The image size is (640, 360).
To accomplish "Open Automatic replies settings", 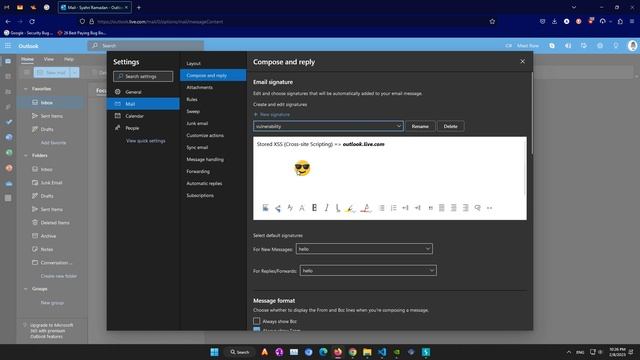I will [x=213, y=183].
